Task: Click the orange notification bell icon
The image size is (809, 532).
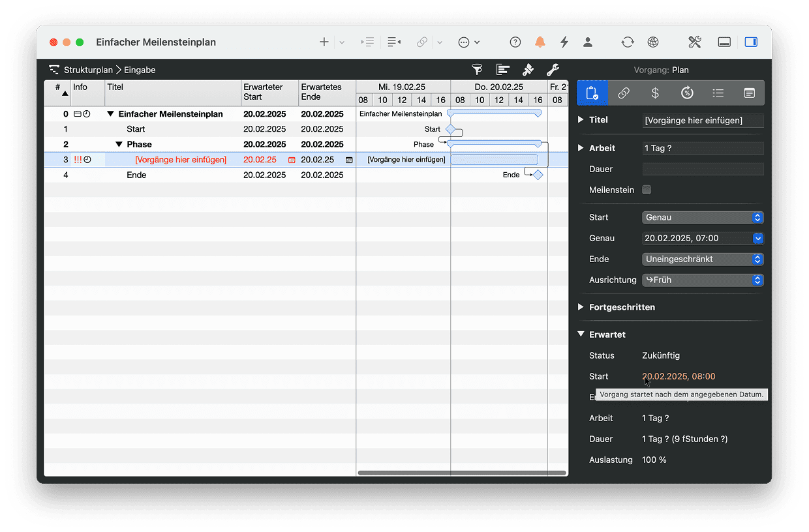Action: click(540, 42)
